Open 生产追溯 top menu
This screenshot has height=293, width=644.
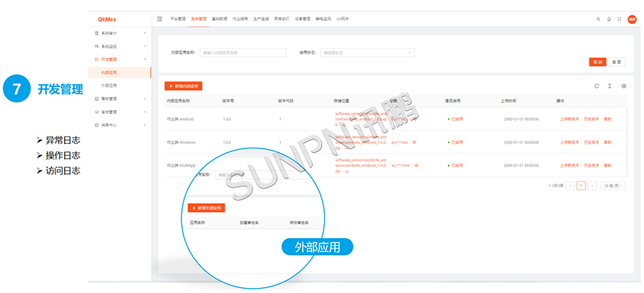[x=261, y=19]
